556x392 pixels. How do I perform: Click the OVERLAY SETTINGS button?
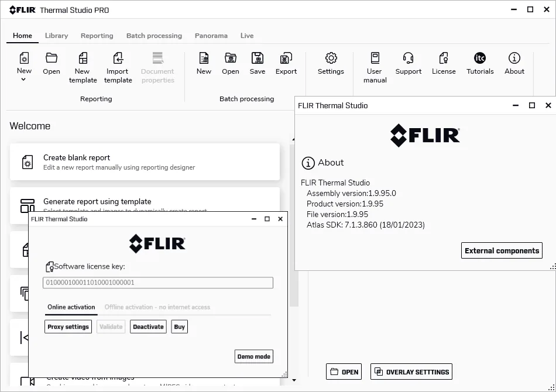411,372
